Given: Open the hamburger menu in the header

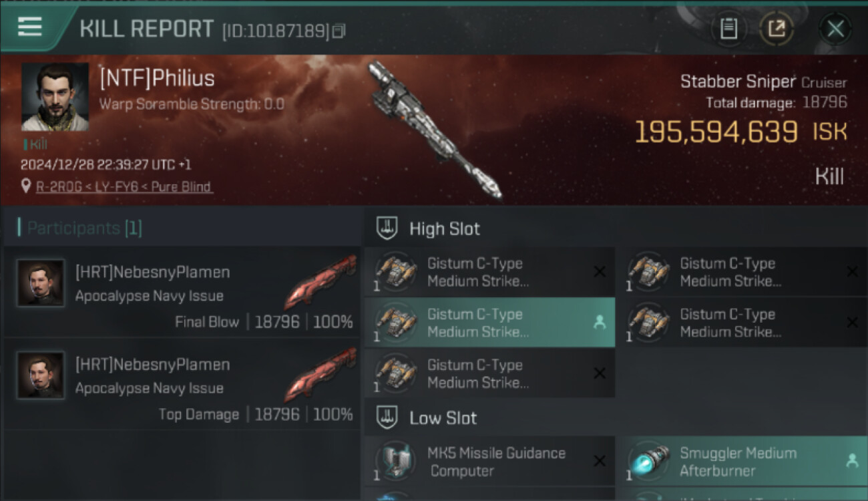Looking at the screenshot, I should [x=30, y=27].
